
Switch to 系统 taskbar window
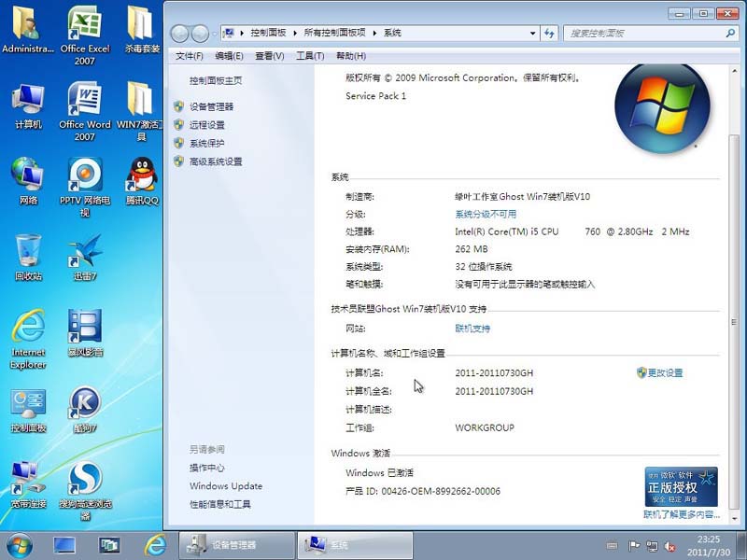point(355,546)
